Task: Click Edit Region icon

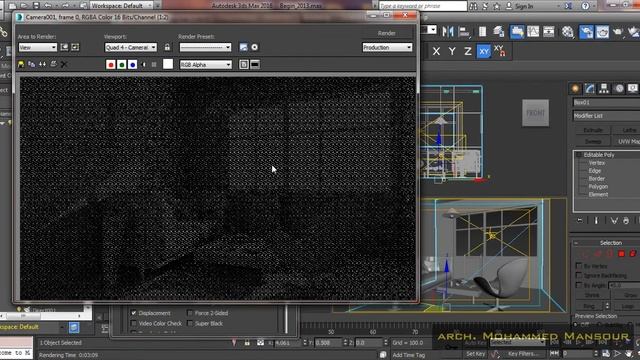Action: coord(64,47)
